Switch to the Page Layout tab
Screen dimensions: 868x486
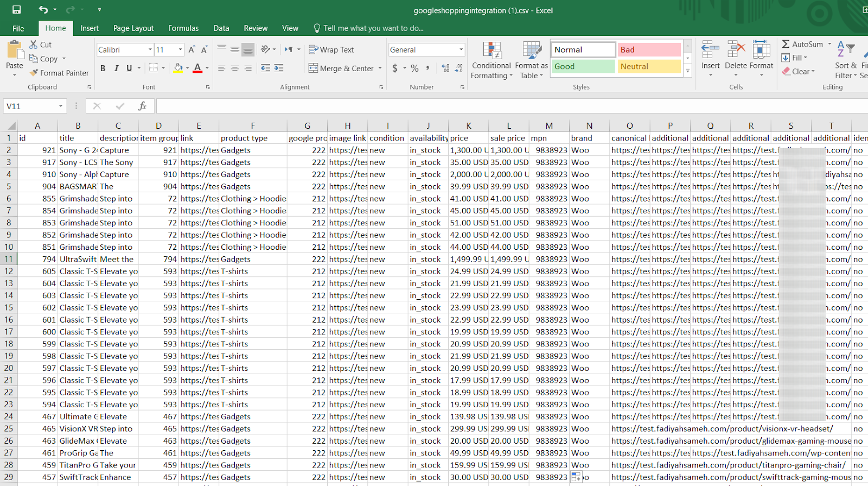click(x=133, y=28)
